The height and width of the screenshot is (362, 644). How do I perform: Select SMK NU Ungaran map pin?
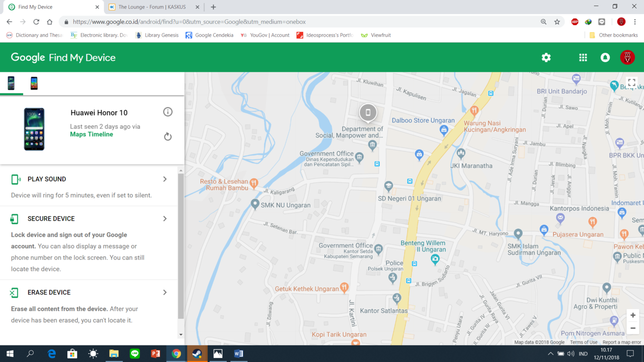click(x=255, y=204)
